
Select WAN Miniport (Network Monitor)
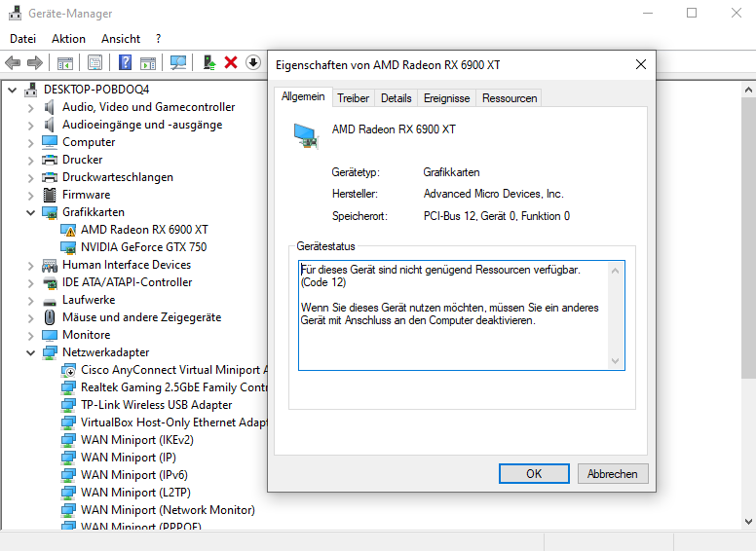[168, 509]
